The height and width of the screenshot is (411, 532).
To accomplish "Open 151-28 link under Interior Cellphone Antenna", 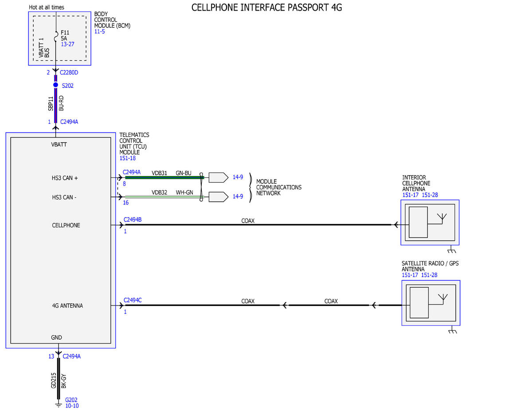I will [x=430, y=195].
